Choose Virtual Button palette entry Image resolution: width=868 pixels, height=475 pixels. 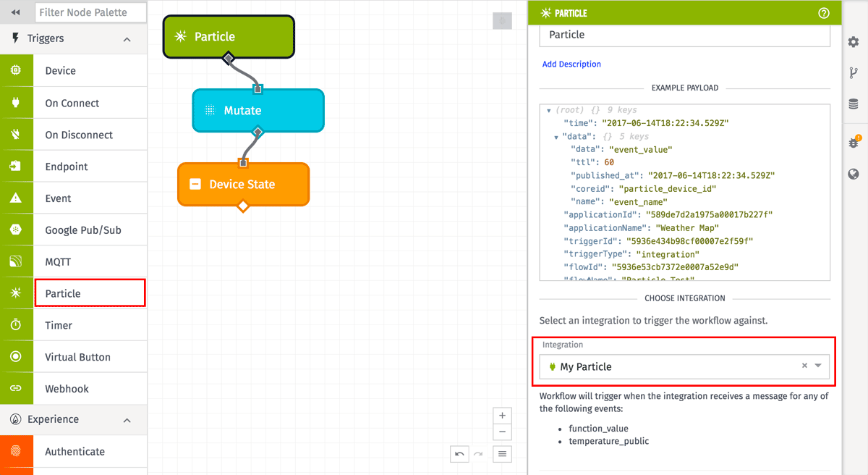(90, 357)
